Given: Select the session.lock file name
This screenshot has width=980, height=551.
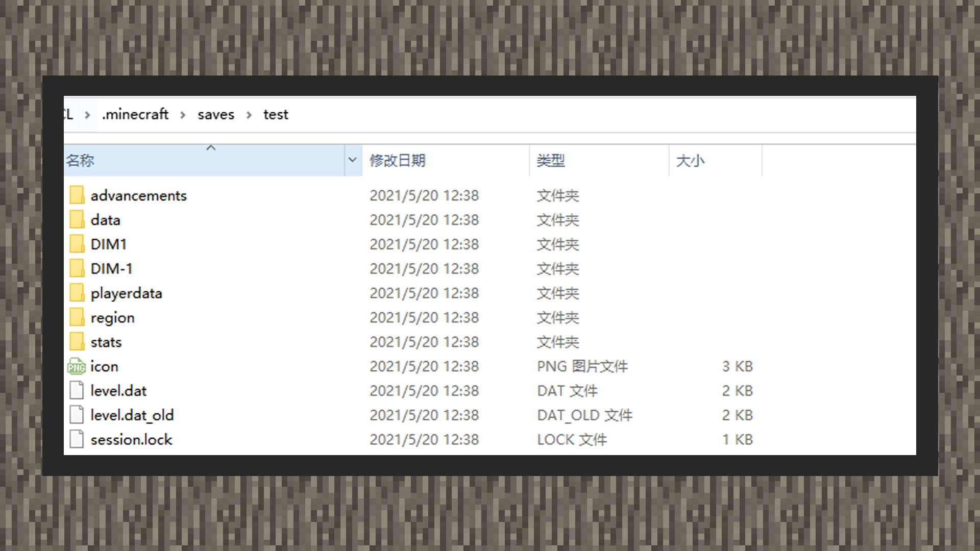Looking at the screenshot, I should point(132,439).
